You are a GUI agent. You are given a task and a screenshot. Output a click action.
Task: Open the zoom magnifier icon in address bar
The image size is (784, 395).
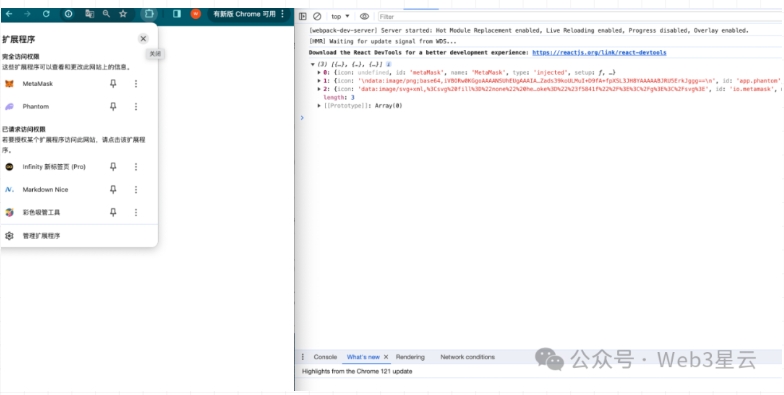pyautogui.click(x=106, y=14)
